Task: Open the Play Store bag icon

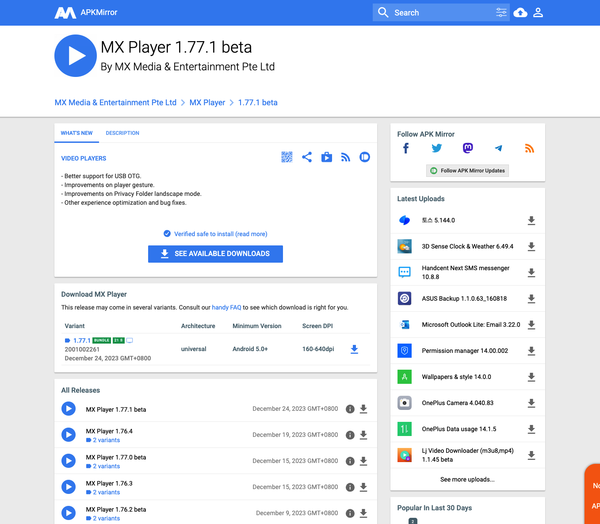Action: [x=326, y=157]
